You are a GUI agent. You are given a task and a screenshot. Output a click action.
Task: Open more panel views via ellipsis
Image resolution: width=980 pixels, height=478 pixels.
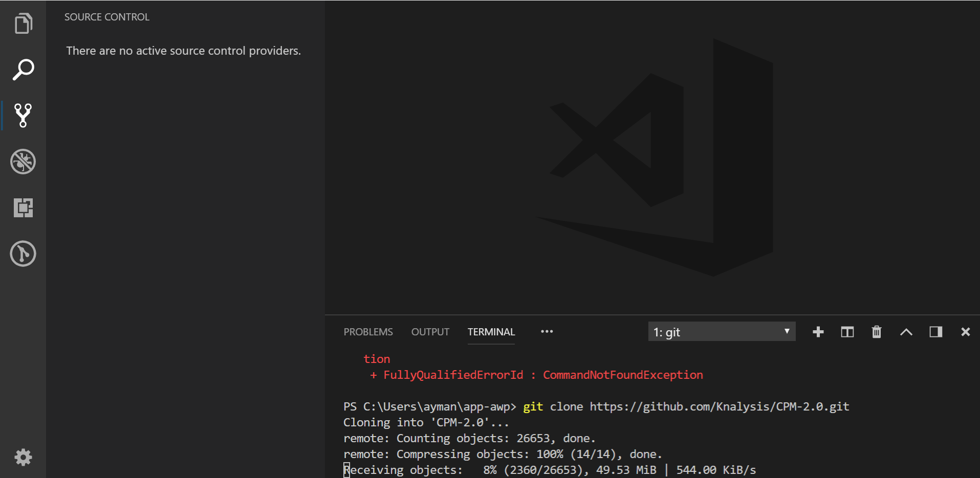click(x=547, y=332)
